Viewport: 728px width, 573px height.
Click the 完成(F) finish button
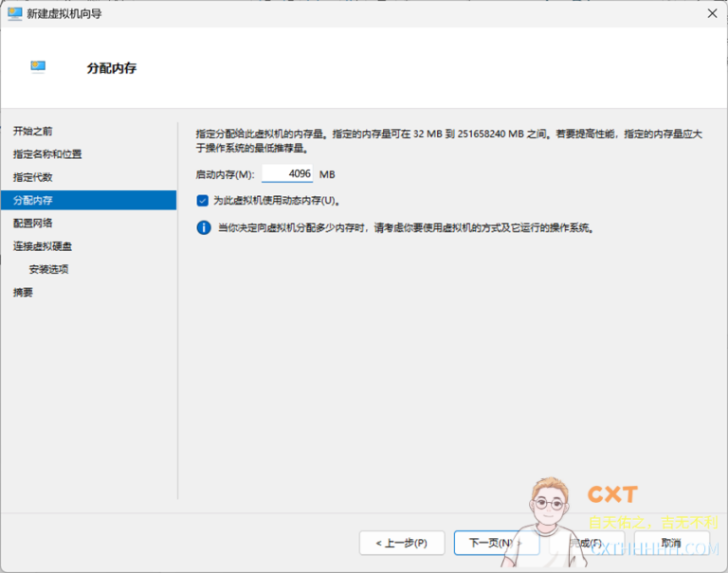click(x=587, y=544)
